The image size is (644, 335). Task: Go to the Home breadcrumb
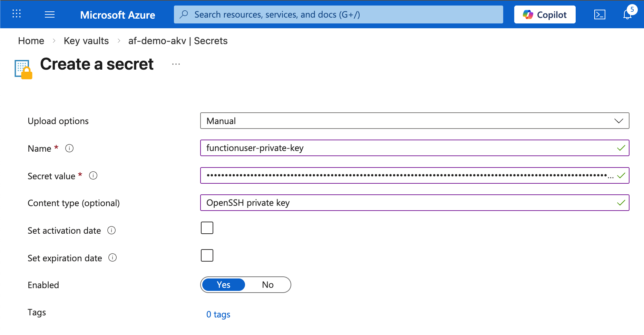pyautogui.click(x=31, y=41)
